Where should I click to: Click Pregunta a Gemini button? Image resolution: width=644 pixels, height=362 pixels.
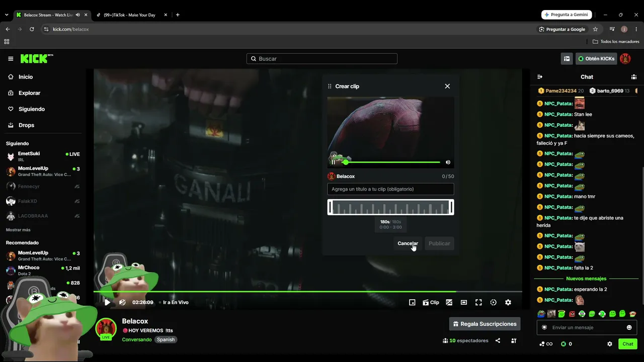point(567,15)
